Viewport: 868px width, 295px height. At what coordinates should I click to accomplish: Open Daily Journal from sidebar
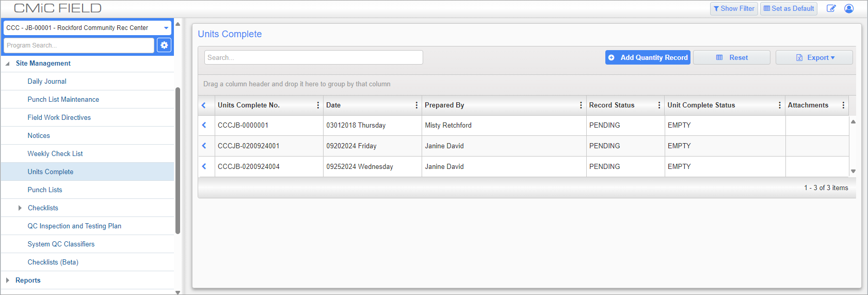click(x=47, y=82)
